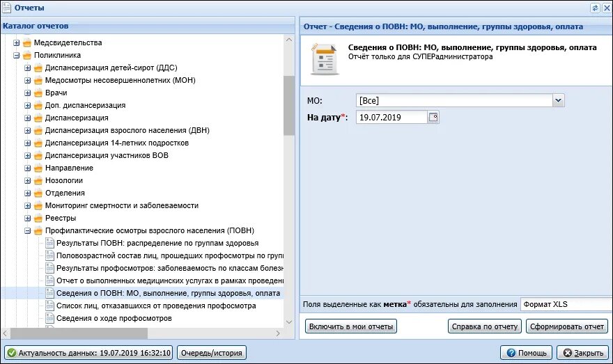Expand Медосмотры несовершеннолетних (МОН) node
The width and height of the screenshot is (613, 364).
tap(27, 80)
